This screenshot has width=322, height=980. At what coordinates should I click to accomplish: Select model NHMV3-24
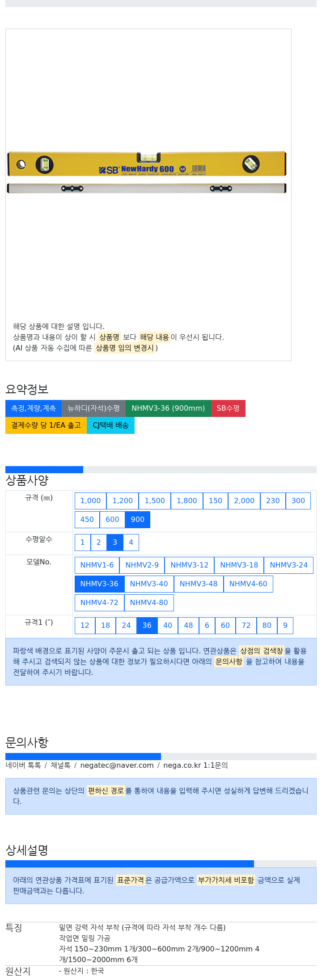point(288,565)
